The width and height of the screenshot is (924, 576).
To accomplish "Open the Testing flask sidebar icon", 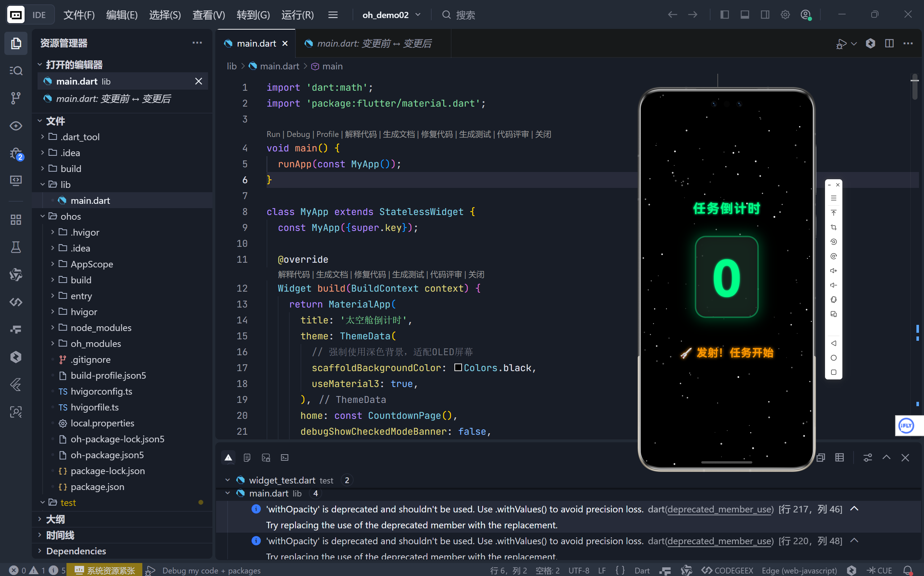I will point(16,247).
